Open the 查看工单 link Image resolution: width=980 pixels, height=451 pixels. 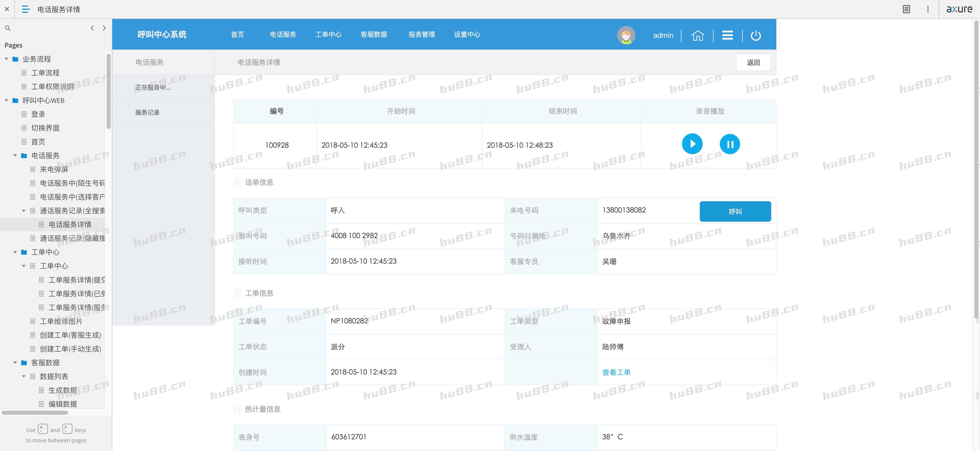(616, 372)
